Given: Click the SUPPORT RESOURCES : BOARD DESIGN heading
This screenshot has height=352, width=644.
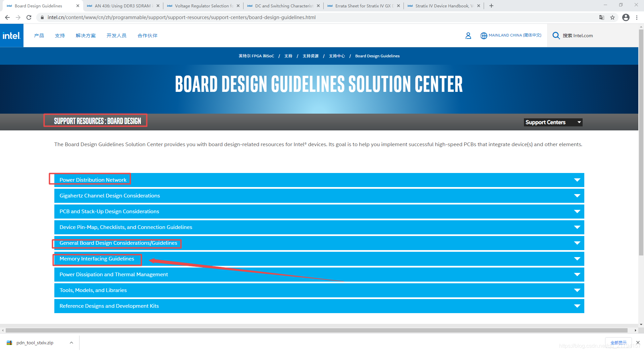Looking at the screenshot, I should (x=98, y=121).
